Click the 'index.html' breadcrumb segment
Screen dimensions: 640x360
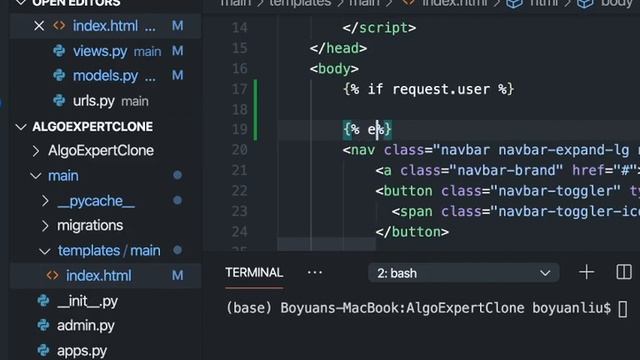454,3
